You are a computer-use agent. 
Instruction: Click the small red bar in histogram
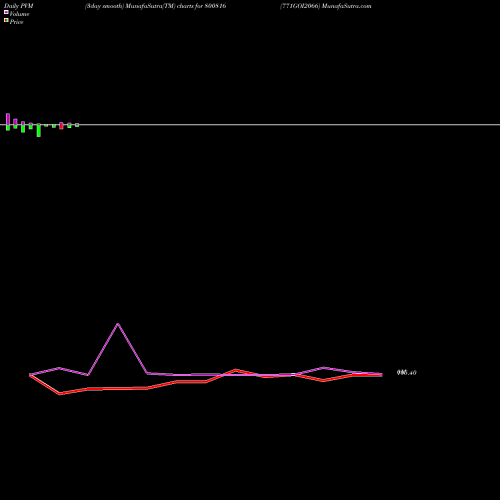(61, 127)
